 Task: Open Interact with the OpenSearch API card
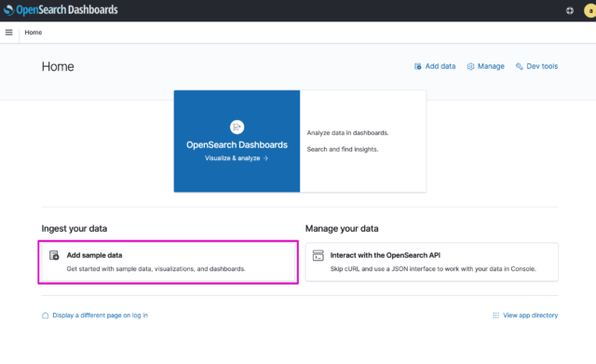click(x=432, y=263)
